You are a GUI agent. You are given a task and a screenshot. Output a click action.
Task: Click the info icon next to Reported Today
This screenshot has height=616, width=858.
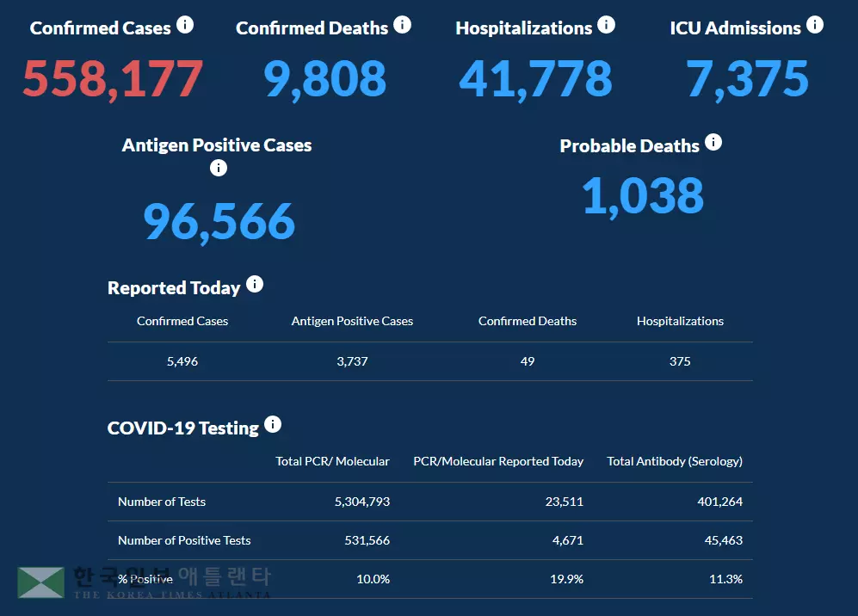[x=254, y=285]
